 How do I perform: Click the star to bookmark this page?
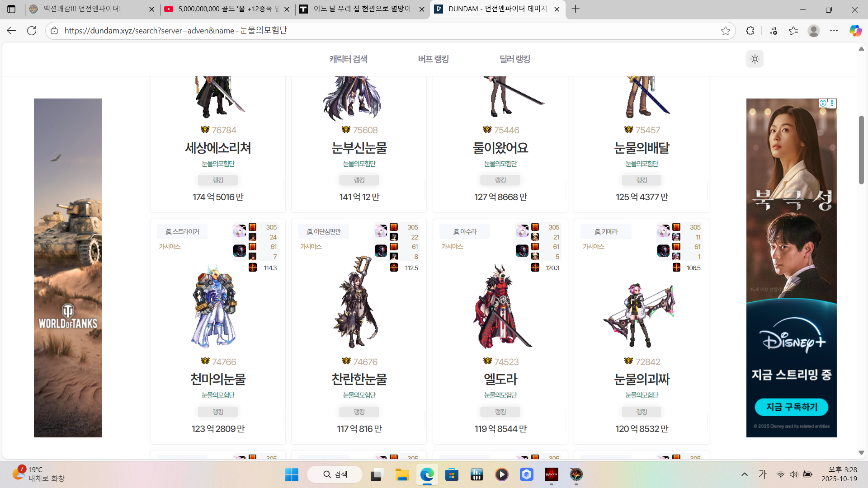[x=726, y=31]
